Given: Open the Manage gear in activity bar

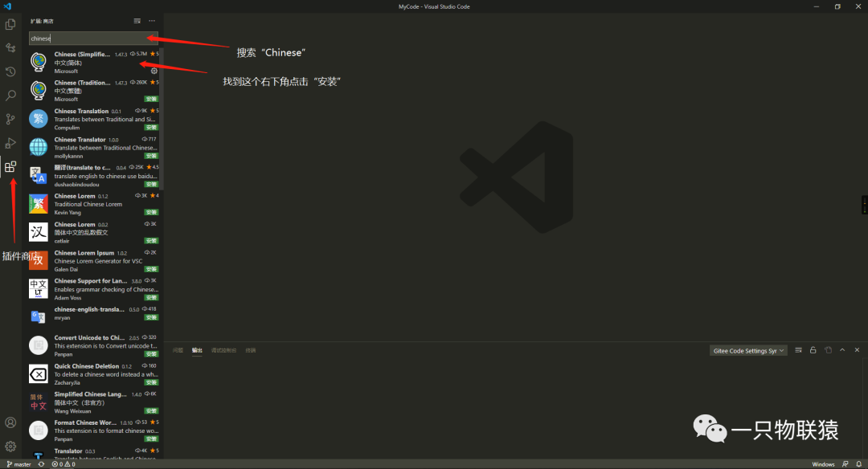Looking at the screenshot, I should tap(10, 447).
